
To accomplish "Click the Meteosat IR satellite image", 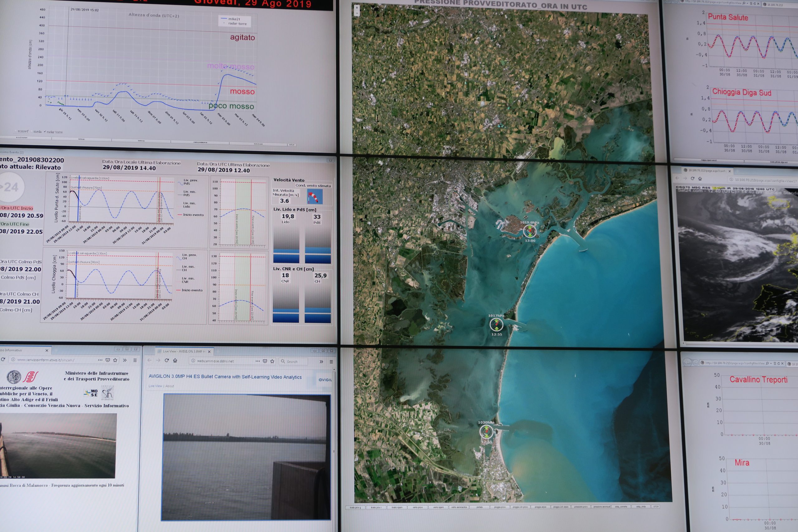I will [740, 265].
